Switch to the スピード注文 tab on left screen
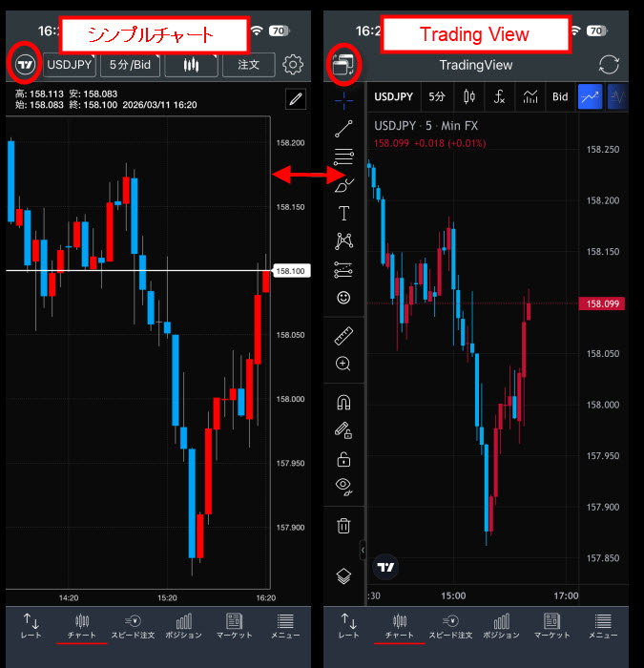Screen dimensions: 644x668 point(133,626)
